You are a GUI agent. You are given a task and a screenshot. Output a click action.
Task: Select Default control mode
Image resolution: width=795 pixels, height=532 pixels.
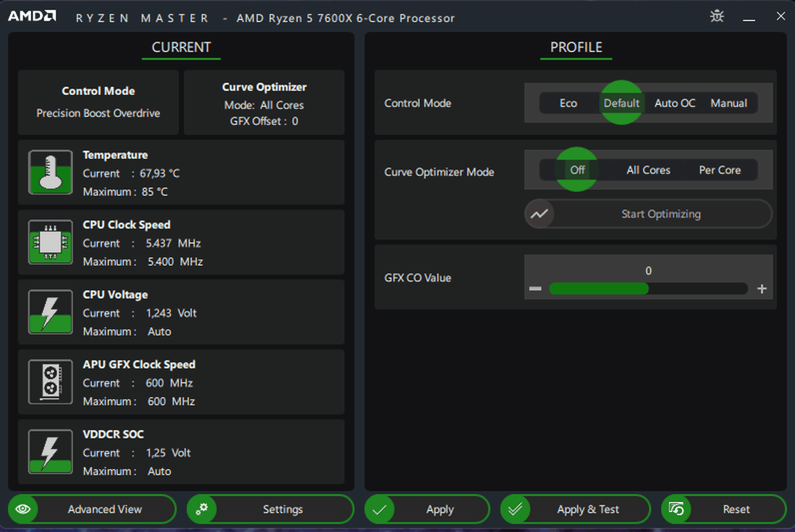pyautogui.click(x=622, y=103)
